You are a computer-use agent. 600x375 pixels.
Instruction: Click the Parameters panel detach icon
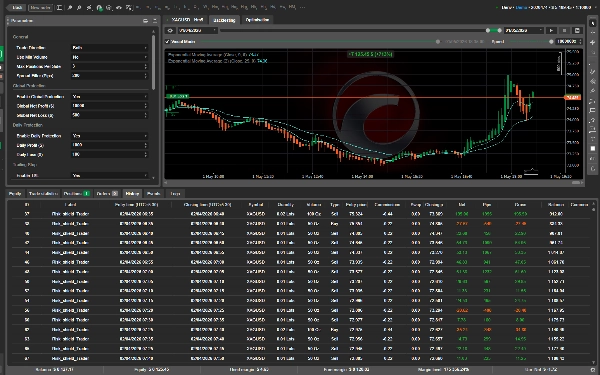[145, 21]
